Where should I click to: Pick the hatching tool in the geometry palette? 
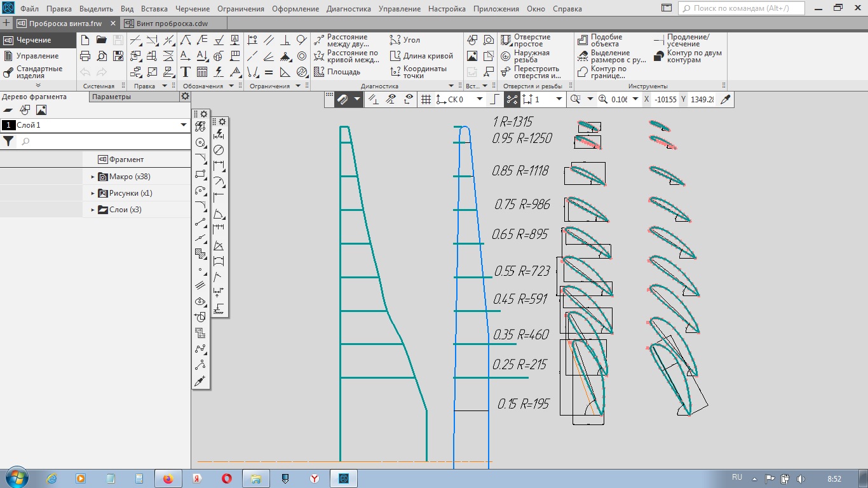point(200,254)
